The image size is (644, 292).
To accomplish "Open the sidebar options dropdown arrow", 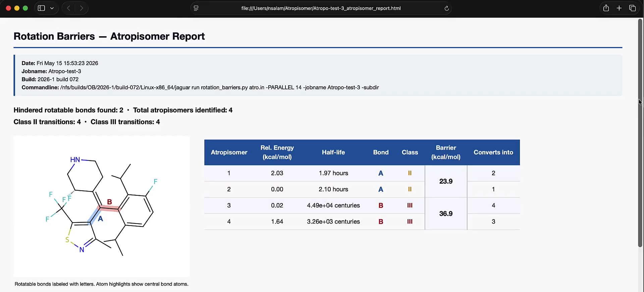I will coord(52,8).
